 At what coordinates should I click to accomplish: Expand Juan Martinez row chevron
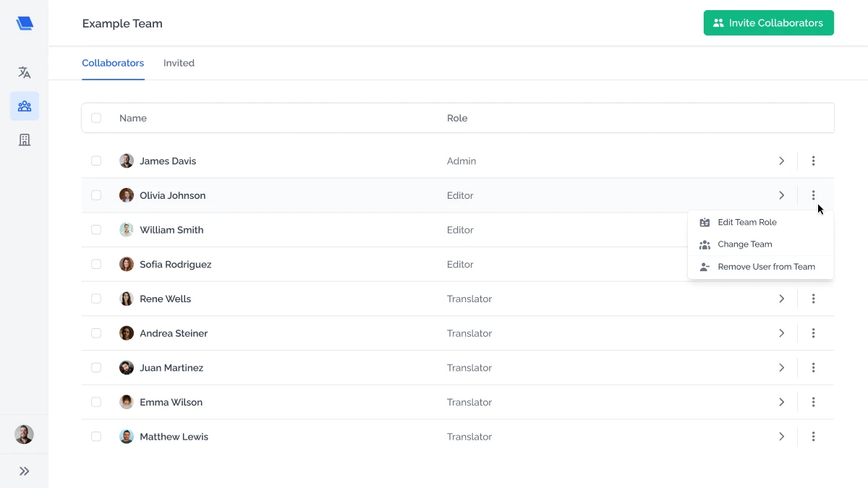coord(781,368)
